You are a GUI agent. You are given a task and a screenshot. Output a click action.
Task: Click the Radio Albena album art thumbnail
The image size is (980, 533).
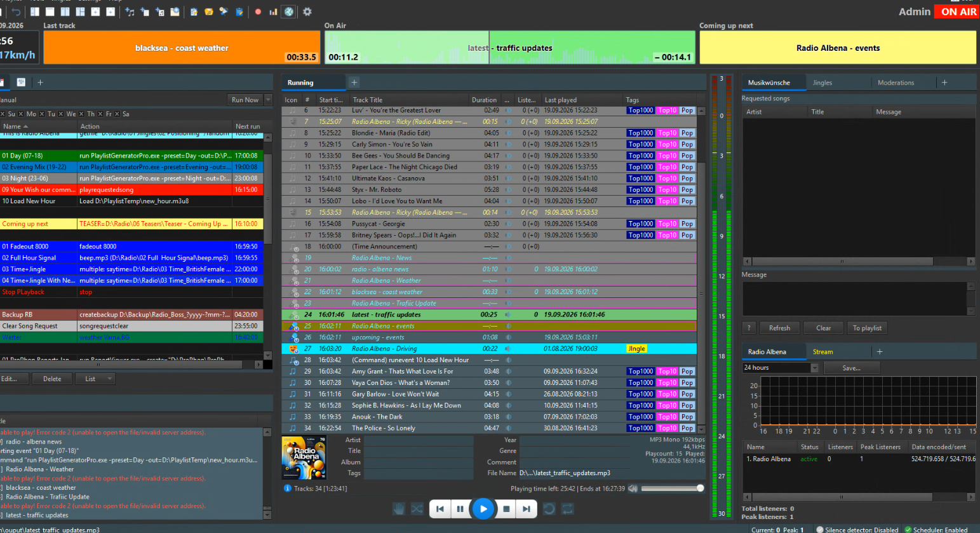tap(304, 457)
